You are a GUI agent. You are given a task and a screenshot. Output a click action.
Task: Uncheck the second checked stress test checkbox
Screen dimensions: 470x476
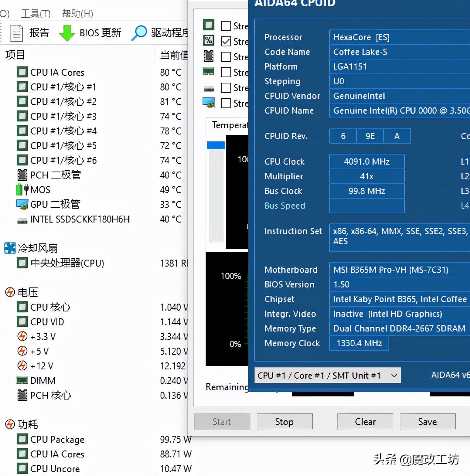tap(226, 41)
